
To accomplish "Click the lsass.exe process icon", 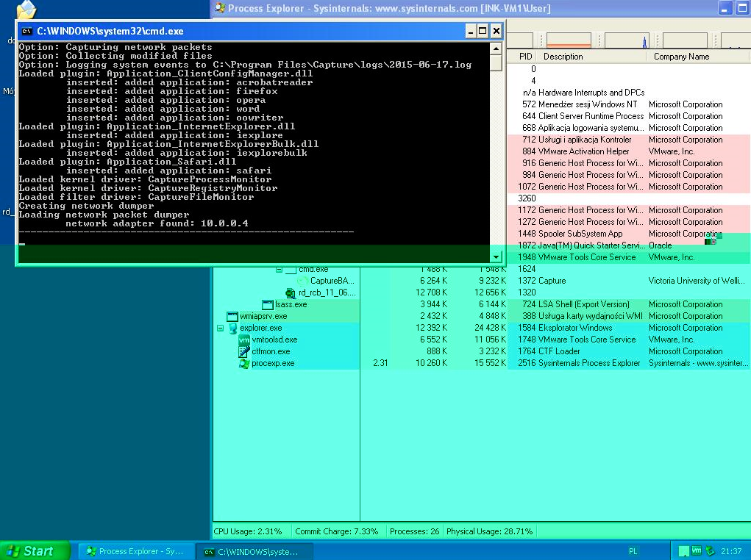I will 268,304.
